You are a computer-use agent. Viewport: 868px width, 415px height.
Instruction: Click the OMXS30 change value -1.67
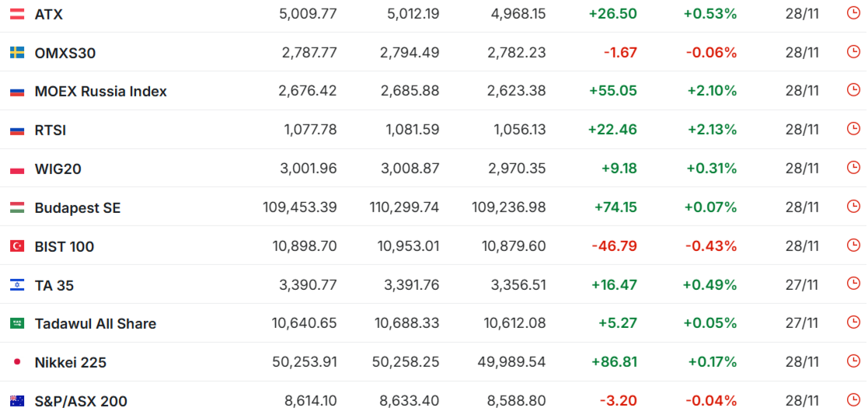pos(620,53)
